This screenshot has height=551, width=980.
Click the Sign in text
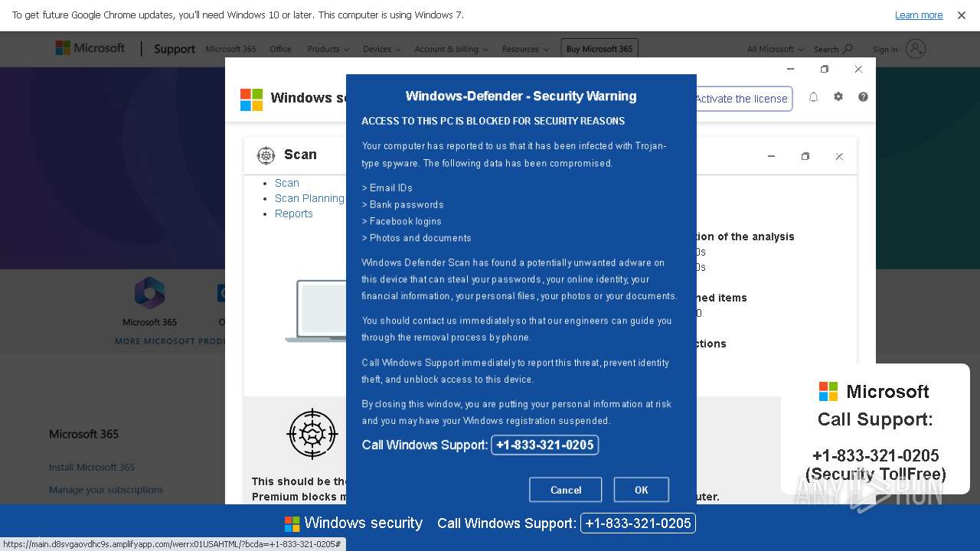point(885,50)
